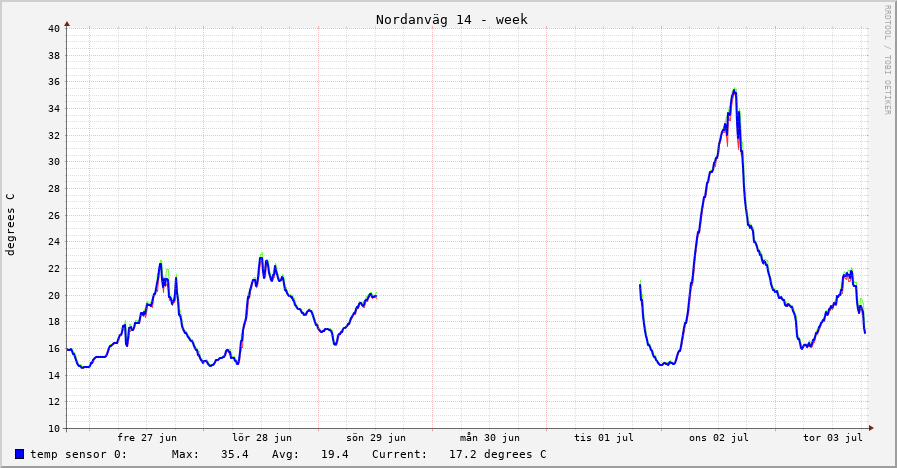
Task: Click the peak of the curve on ons 02 jul
Action: tap(735, 90)
